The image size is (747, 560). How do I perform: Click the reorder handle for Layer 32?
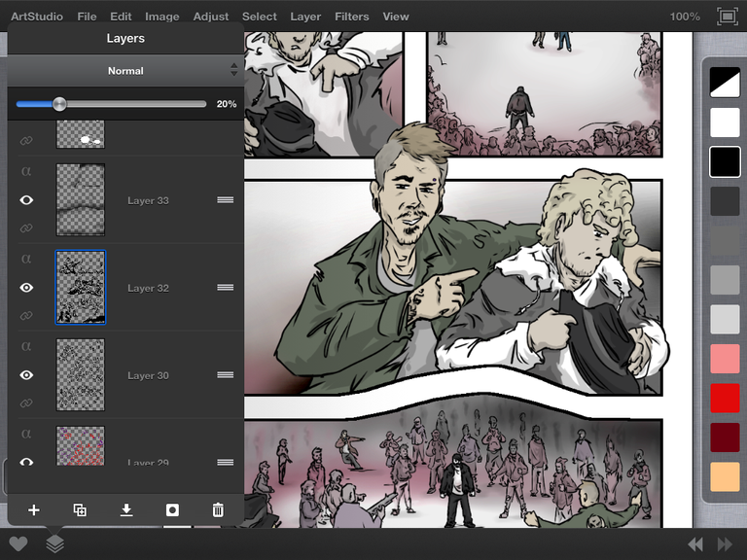point(226,288)
